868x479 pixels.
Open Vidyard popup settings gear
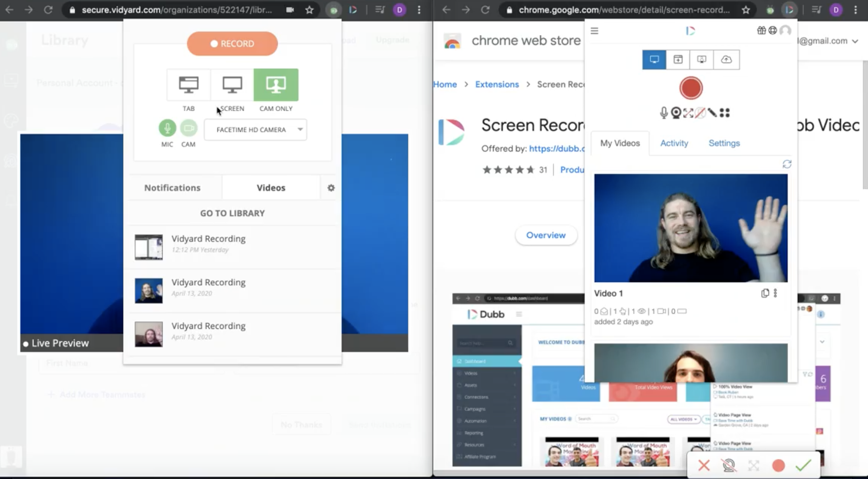click(x=331, y=188)
